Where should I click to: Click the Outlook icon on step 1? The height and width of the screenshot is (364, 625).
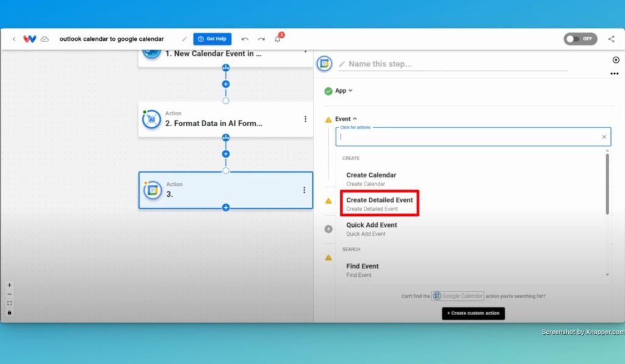tap(151, 54)
